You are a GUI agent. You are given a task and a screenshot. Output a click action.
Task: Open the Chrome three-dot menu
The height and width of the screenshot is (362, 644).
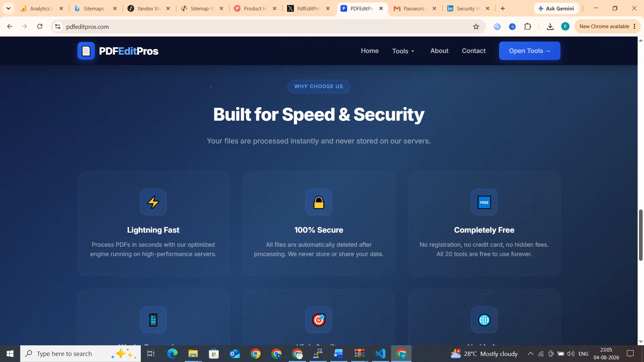point(635,26)
